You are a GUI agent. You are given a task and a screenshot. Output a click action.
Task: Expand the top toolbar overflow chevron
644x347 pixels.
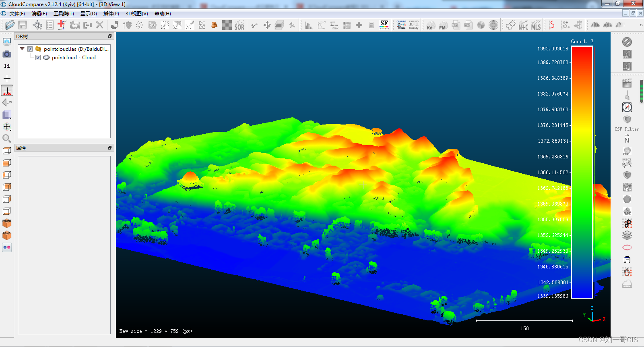tap(641, 25)
